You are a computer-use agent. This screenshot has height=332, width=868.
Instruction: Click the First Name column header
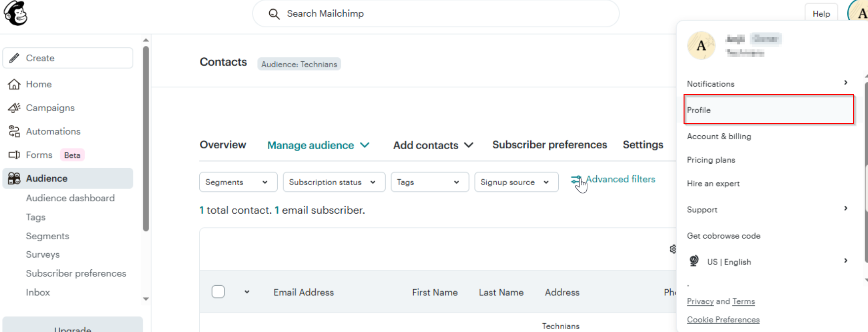click(434, 292)
